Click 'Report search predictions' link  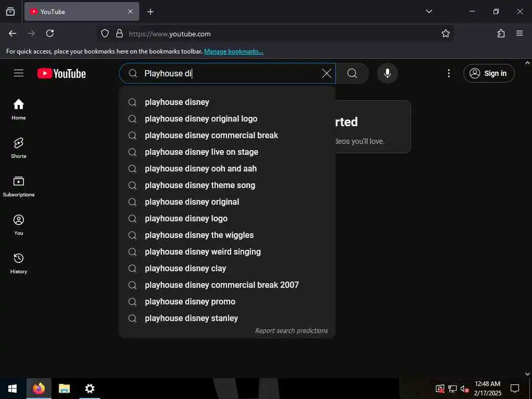click(x=291, y=331)
